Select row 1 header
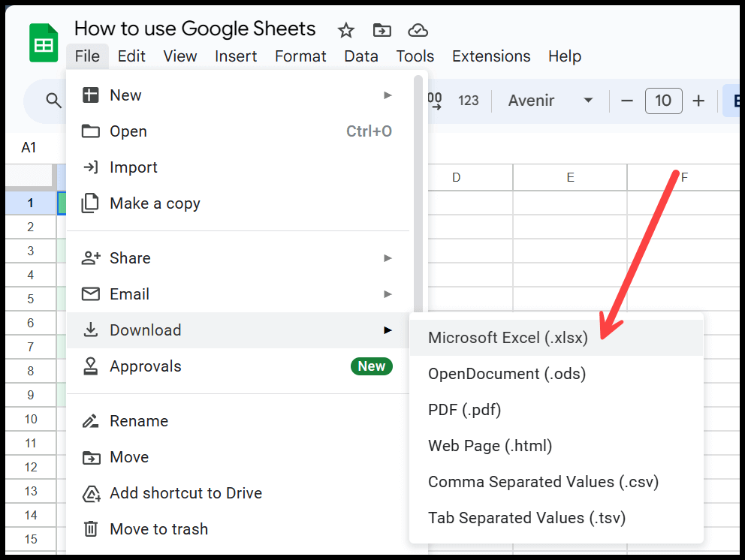The width and height of the screenshot is (745, 560). click(x=30, y=203)
